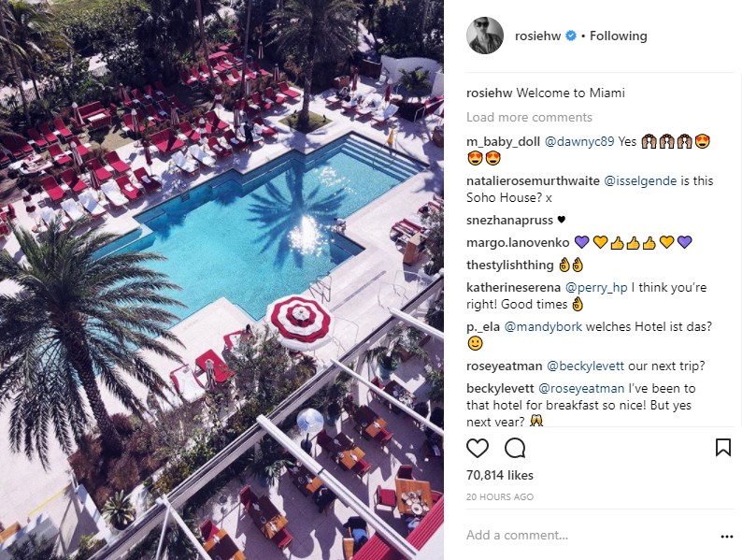Open the @isselgende mention link
Image resolution: width=742 pixels, height=560 pixels.
pos(640,180)
